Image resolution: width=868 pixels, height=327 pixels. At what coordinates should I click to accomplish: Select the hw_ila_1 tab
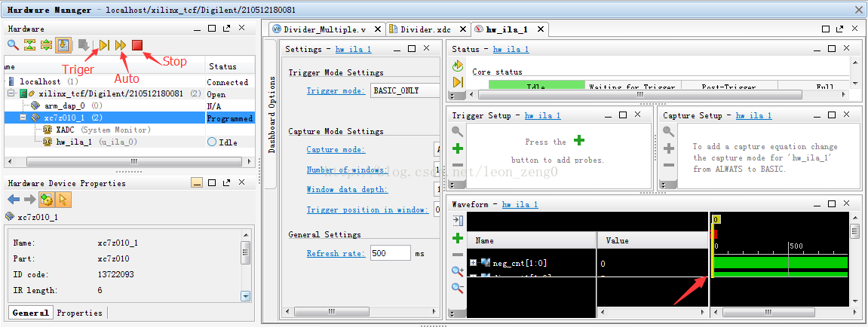pyautogui.click(x=509, y=29)
